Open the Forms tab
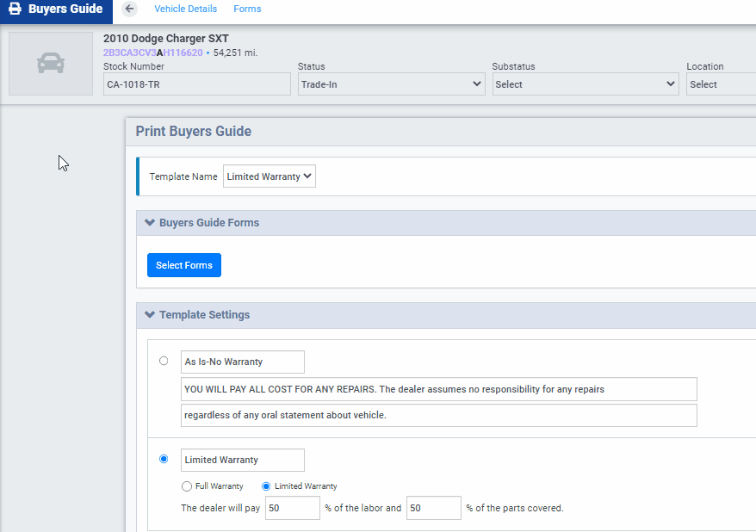The height and width of the screenshot is (532, 756). click(x=247, y=9)
